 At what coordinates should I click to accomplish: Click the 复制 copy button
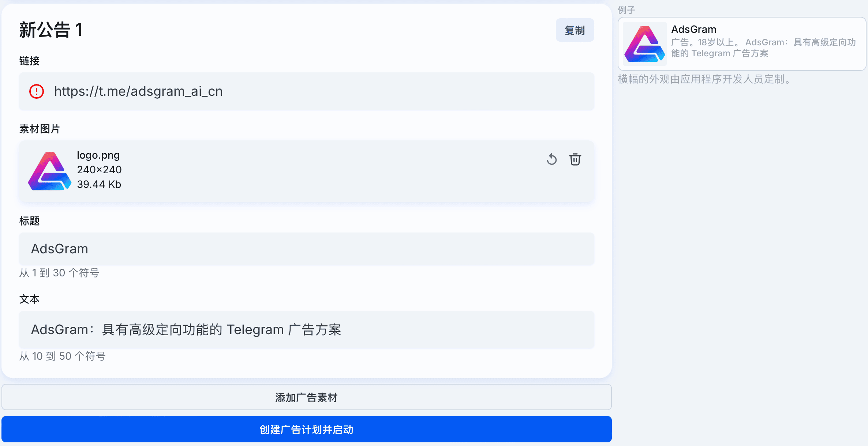(x=575, y=30)
